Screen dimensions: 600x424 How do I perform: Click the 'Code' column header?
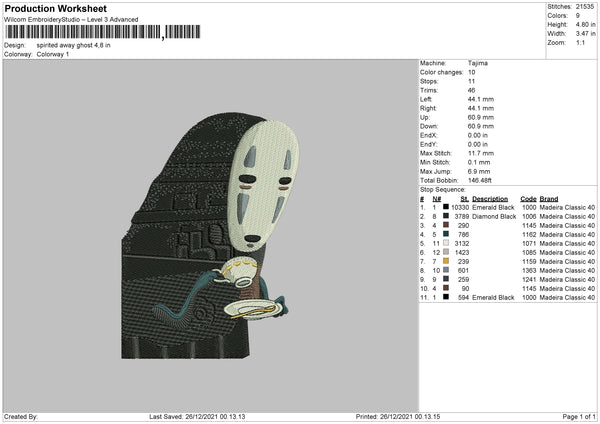pyautogui.click(x=528, y=199)
